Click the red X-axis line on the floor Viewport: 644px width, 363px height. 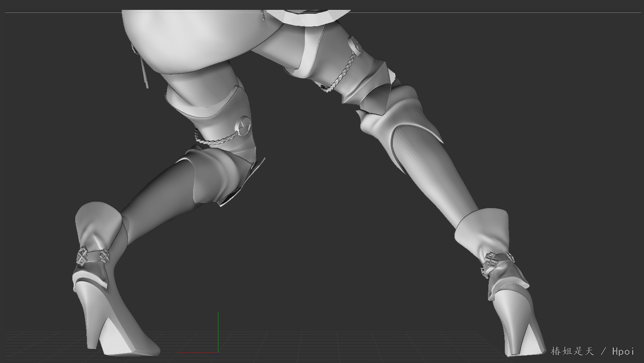tap(198, 353)
